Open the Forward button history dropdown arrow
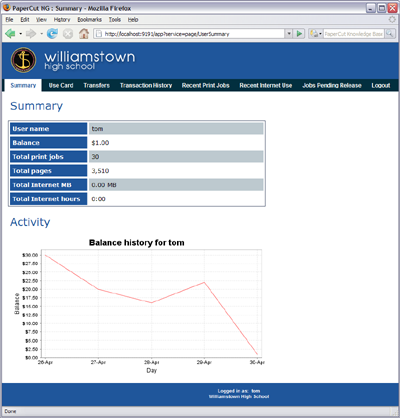Screen dimensions: 400x418 coord(41,34)
